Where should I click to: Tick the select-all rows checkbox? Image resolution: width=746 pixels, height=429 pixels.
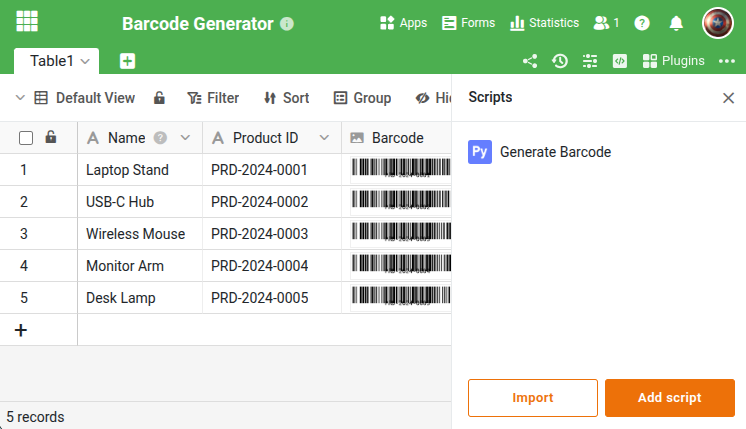(x=26, y=138)
